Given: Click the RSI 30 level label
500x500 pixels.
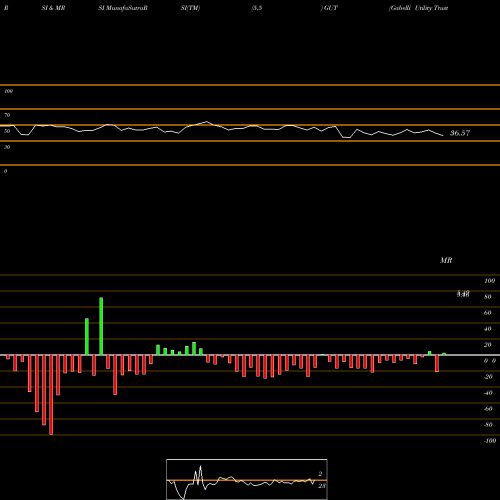Looking at the screenshot, I should 7,147.
